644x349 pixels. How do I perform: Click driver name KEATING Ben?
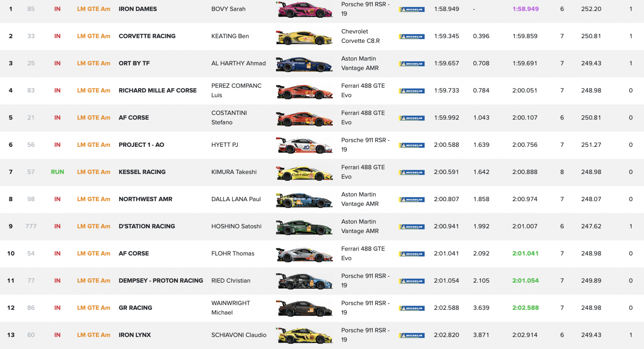point(230,36)
